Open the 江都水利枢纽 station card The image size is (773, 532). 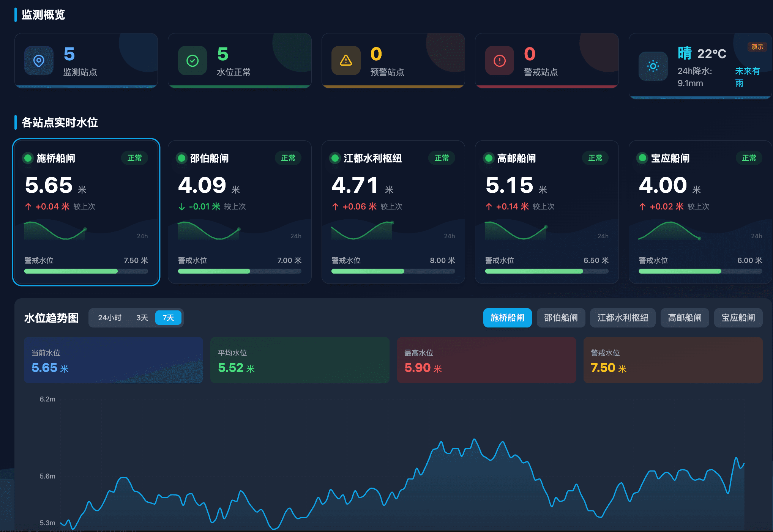[x=393, y=212]
